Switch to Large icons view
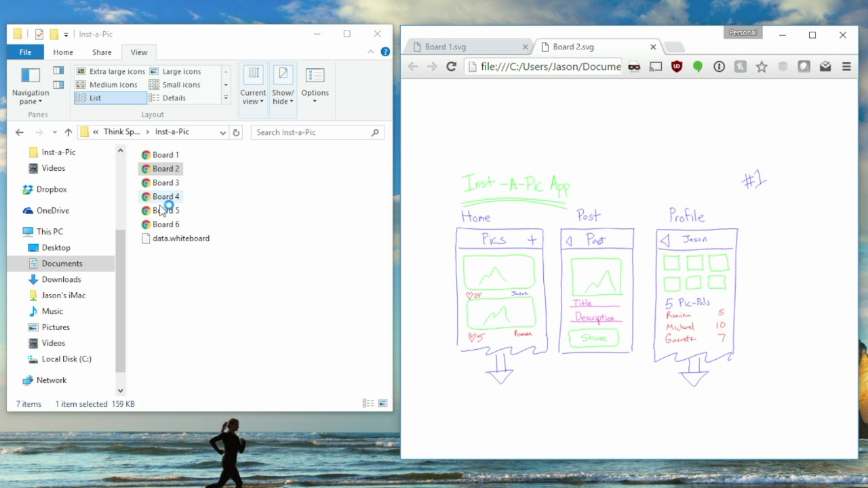 pos(182,70)
